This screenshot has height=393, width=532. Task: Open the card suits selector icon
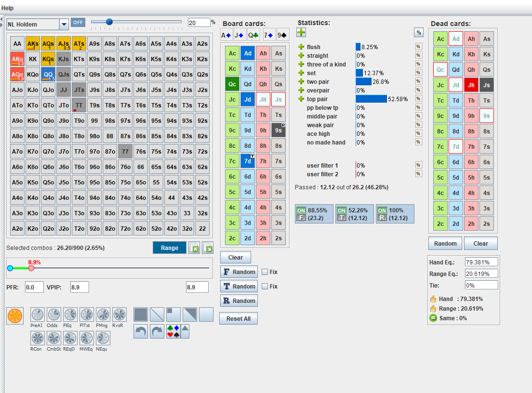coord(173,331)
